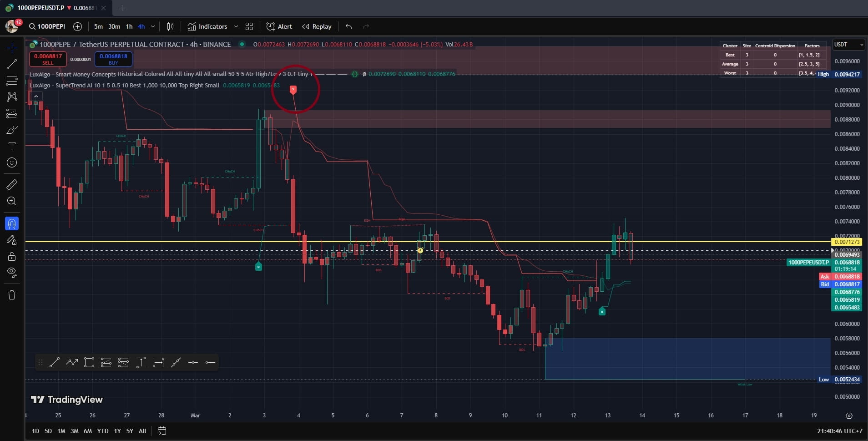This screenshot has height=441, width=868.
Task: Grab the floating toolbar's dotted drag handle
Action: coord(40,362)
